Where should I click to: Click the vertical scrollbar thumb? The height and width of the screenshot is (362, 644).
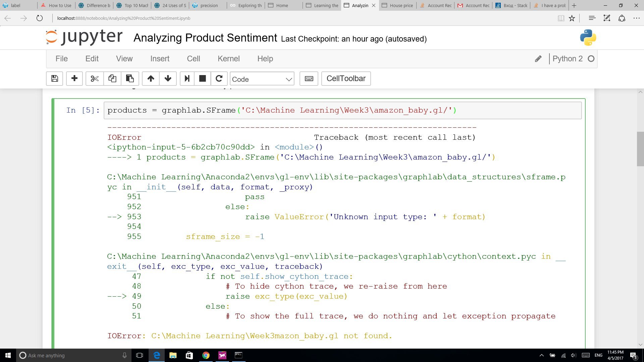[x=640, y=149]
